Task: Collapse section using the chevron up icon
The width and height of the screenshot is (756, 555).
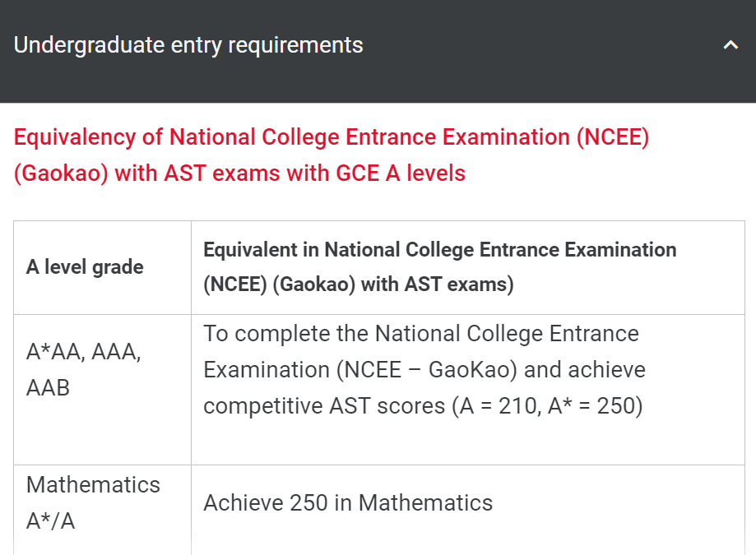Action: tap(730, 45)
